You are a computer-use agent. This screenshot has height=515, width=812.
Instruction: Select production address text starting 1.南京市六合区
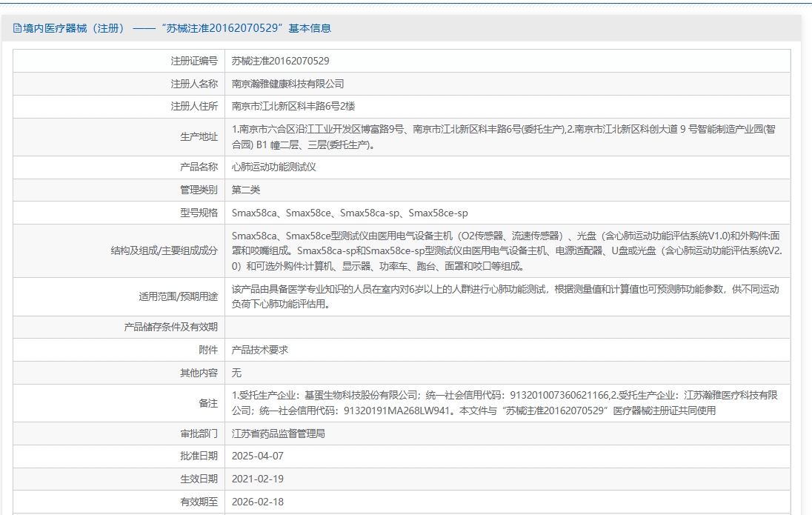(x=503, y=137)
